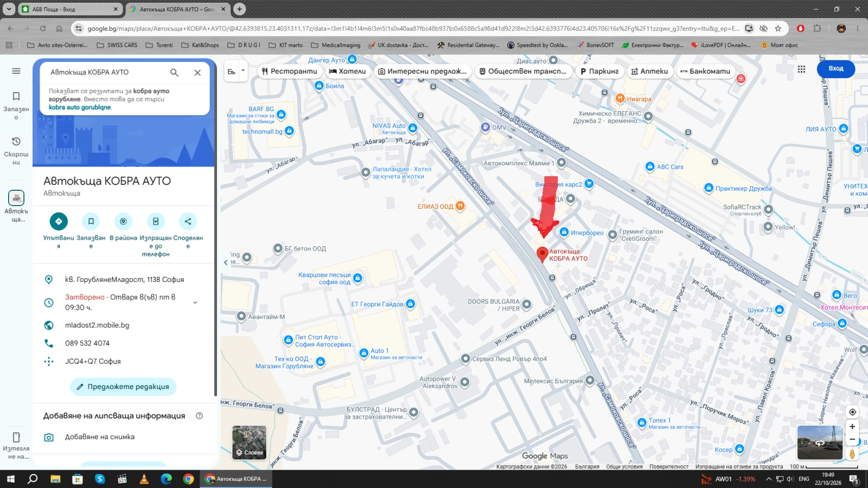
Task: Filter map by Банкомати
Action: [705, 71]
